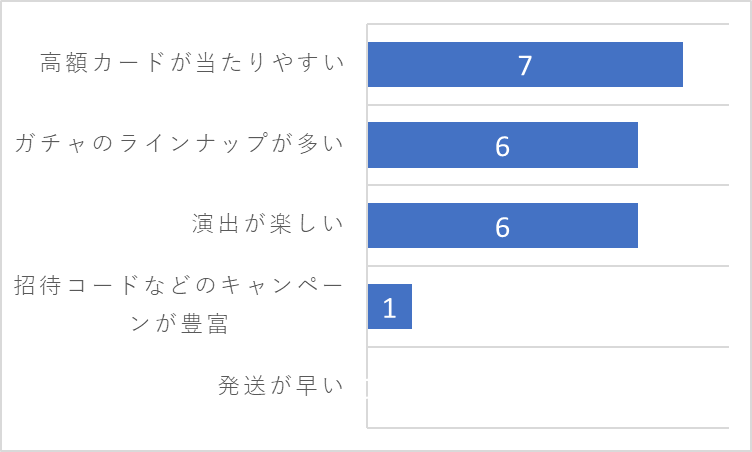Select the data label 7
The height and width of the screenshot is (452, 752).
coord(525,65)
